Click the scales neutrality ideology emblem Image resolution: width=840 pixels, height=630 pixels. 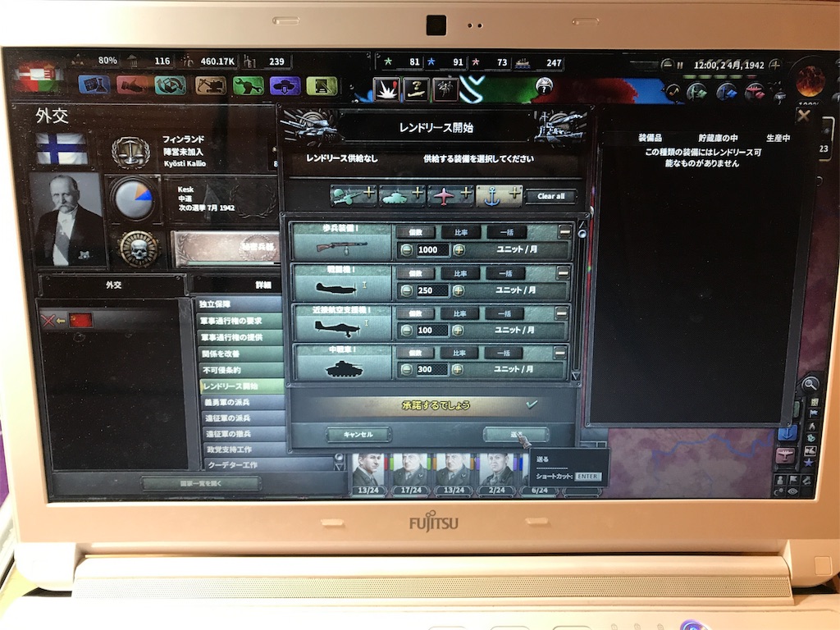[x=130, y=152]
